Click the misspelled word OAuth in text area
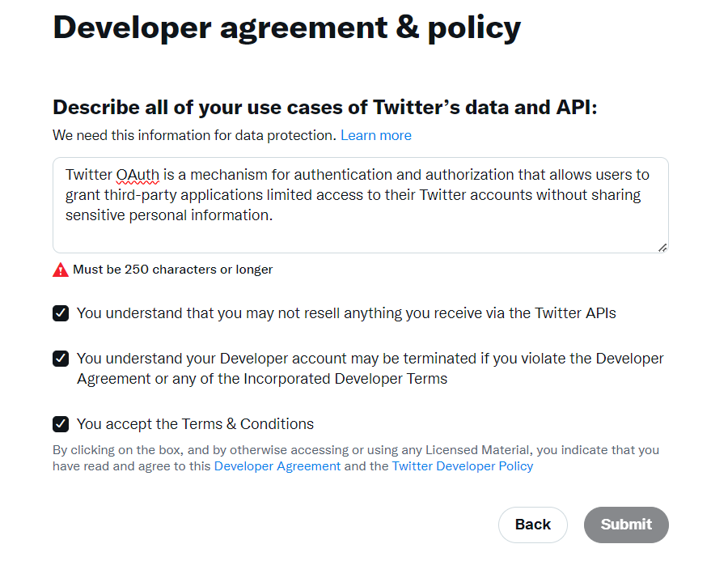This screenshot has height=561, width=728. (138, 175)
